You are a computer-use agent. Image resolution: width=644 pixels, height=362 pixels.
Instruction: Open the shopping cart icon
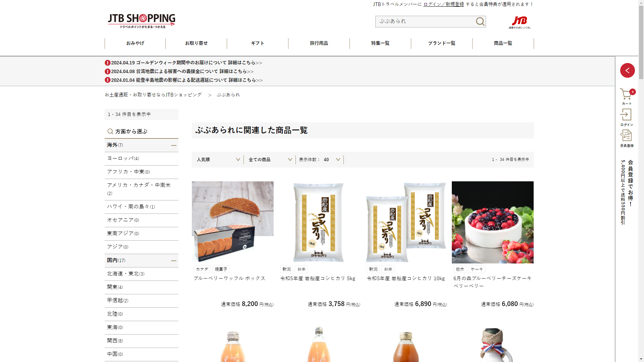click(626, 95)
